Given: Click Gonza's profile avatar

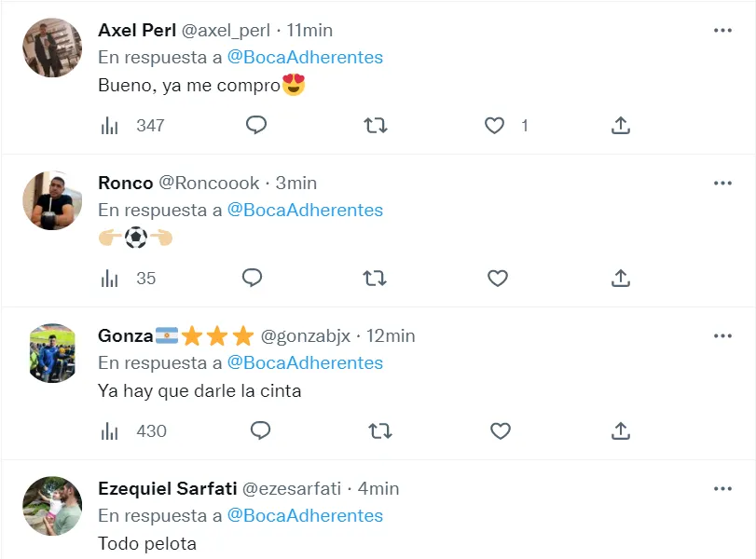Looking at the screenshot, I should (x=52, y=353).
